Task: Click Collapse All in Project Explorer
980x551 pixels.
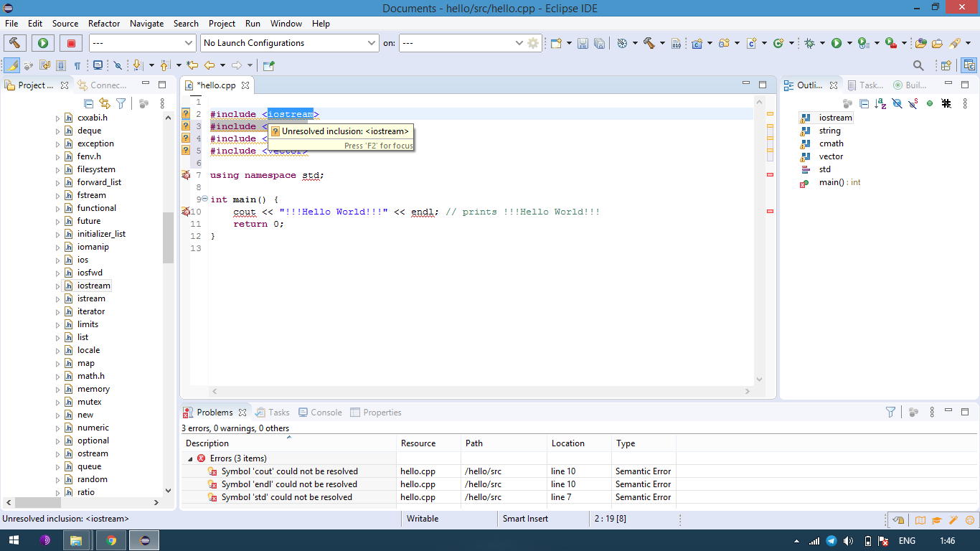Action: pyautogui.click(x=89, y=103)
